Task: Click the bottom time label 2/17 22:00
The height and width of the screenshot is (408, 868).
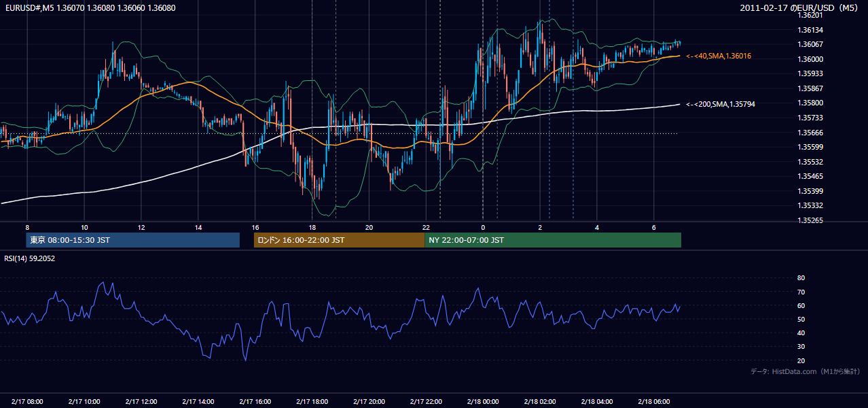Action: (x=427, y=402)
